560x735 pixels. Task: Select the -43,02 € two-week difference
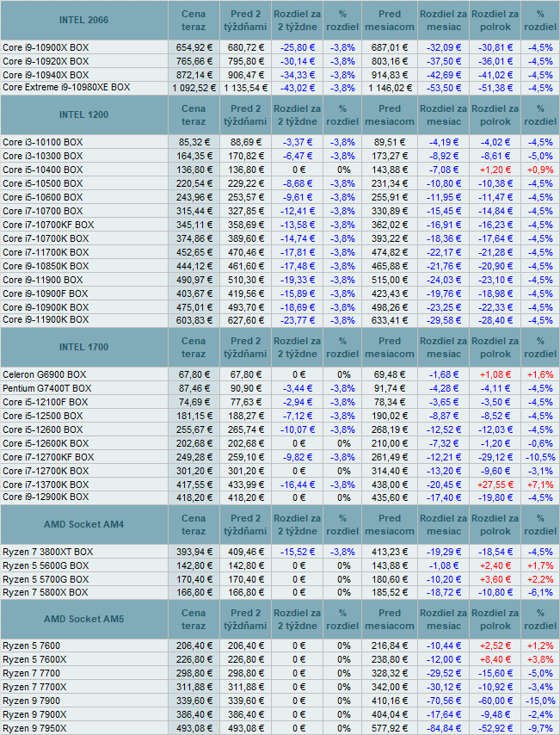[298, 88]
